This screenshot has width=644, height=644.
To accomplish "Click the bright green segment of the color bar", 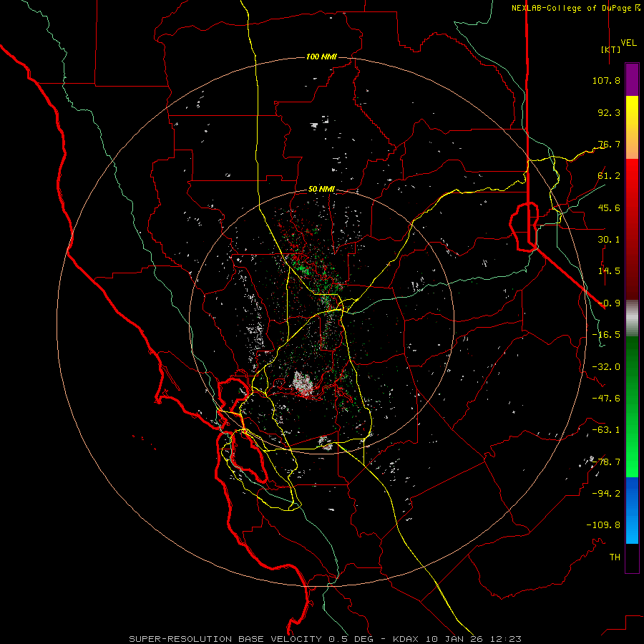I will click(632, 452).
